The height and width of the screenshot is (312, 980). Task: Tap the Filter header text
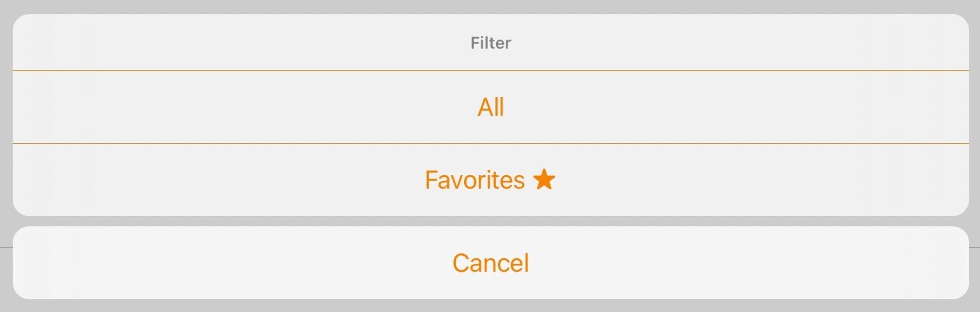[x=491, y=43]
